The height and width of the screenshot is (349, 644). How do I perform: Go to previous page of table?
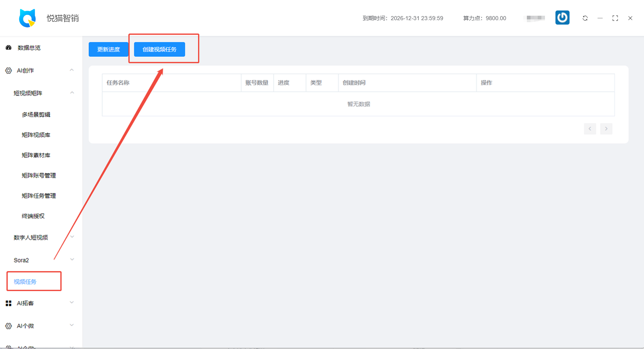pos(590,129)
